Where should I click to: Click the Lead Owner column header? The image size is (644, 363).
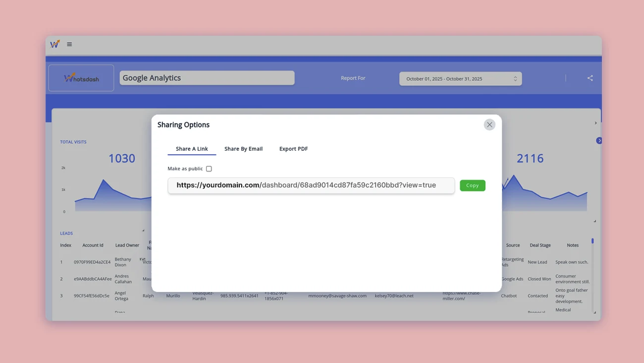127,245
